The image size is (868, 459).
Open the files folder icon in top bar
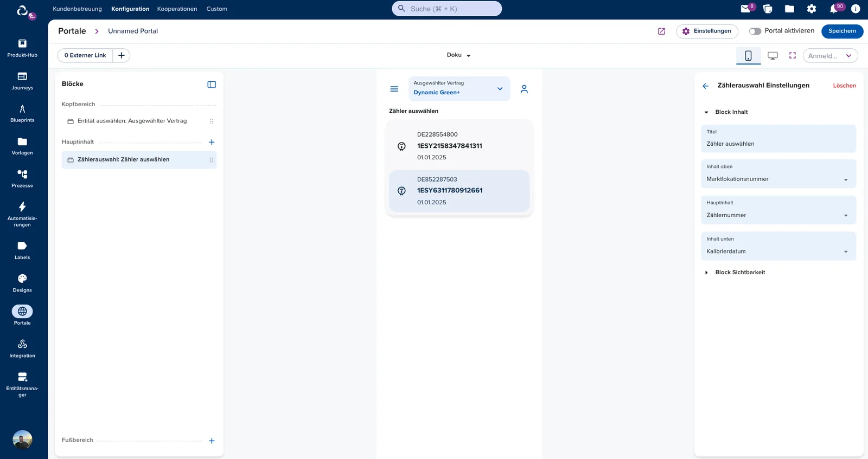pos(789,9)
